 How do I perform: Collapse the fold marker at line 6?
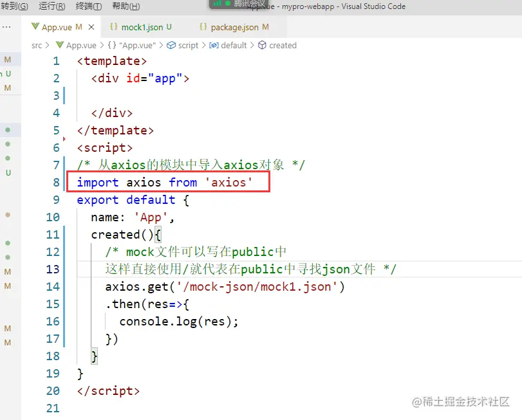coord(64,139)
